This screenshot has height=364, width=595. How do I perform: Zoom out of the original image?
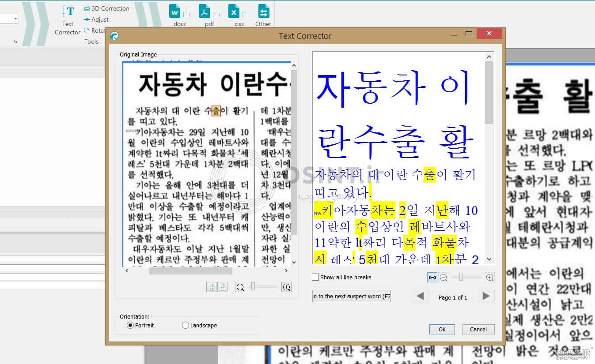tap(240, 287)
